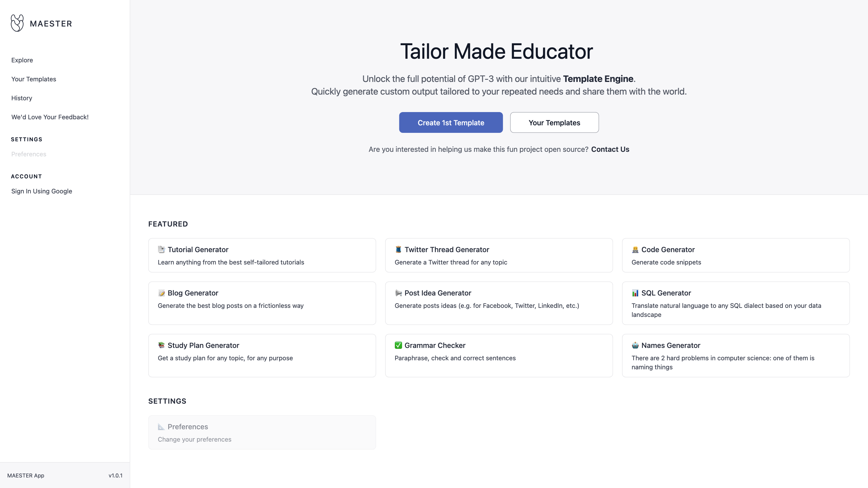Click the Names Generator robot icon
Image resolution: width=868 pixels, height=488 pixels.
pyautogui.click(x=635, y=345)
